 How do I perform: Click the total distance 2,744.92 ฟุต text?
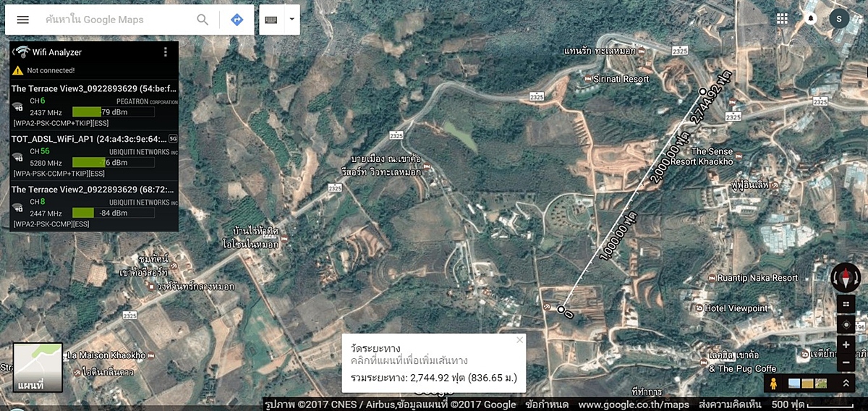433,377
